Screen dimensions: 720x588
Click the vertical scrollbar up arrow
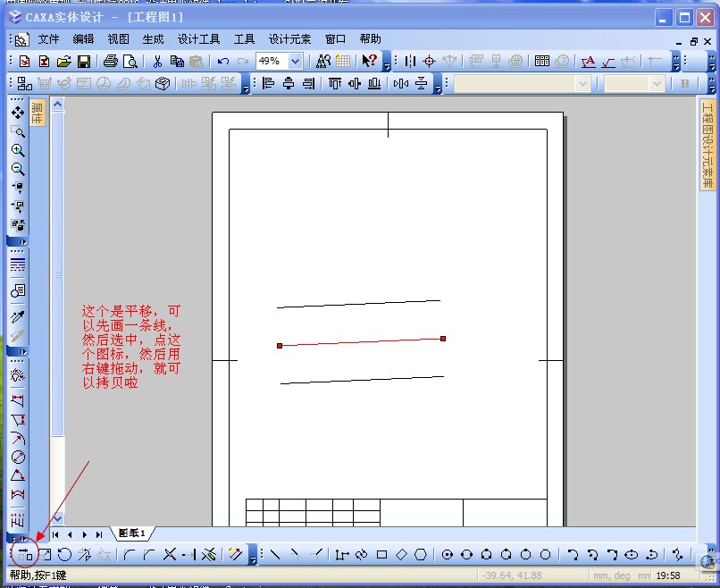click(57, 105)
